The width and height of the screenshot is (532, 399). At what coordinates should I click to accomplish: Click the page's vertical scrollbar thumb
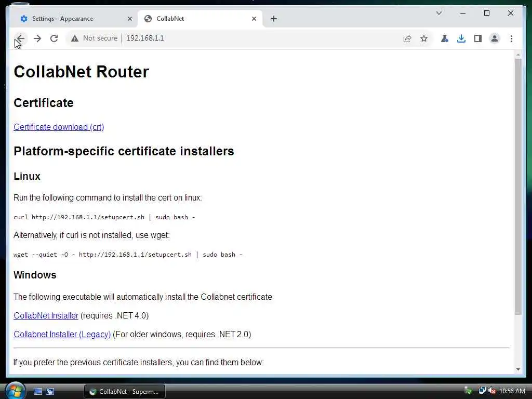pyautogui.click(x=518, y=187)
